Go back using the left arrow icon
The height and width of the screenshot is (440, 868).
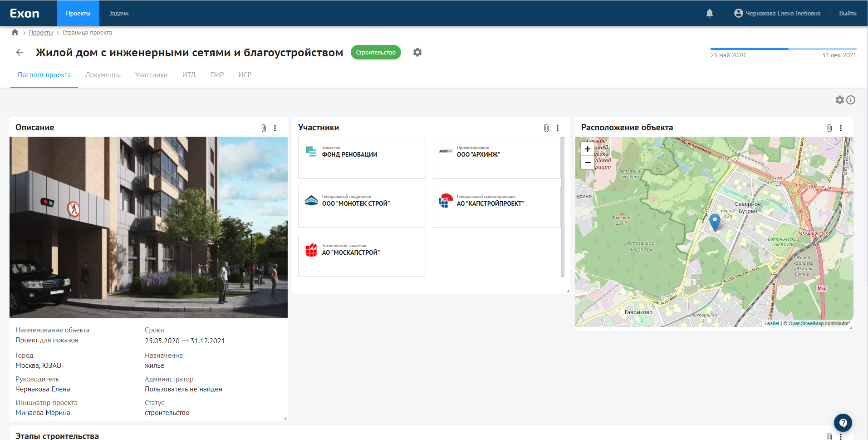[20, 52]
